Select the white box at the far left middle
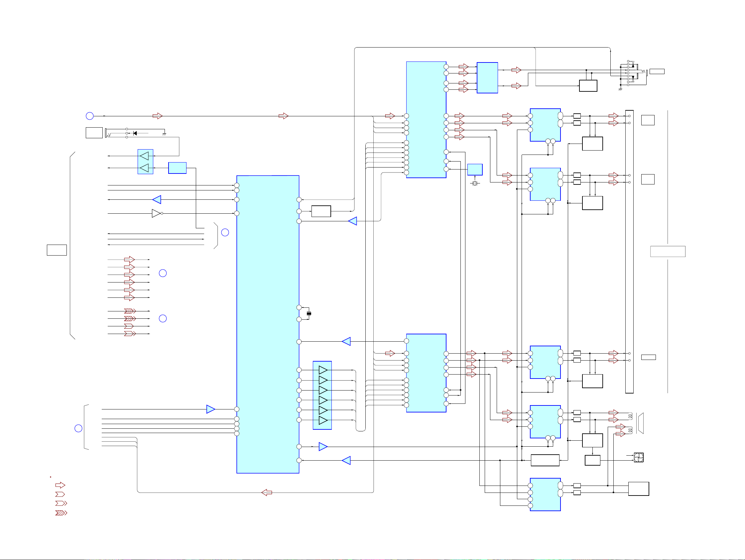Screen dimensions: 745x560 57,250
